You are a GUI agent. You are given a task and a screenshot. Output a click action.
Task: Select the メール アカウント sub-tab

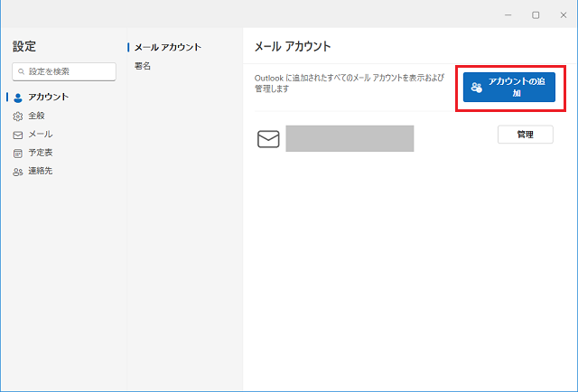pyautogui.click(x=168, y=47)
